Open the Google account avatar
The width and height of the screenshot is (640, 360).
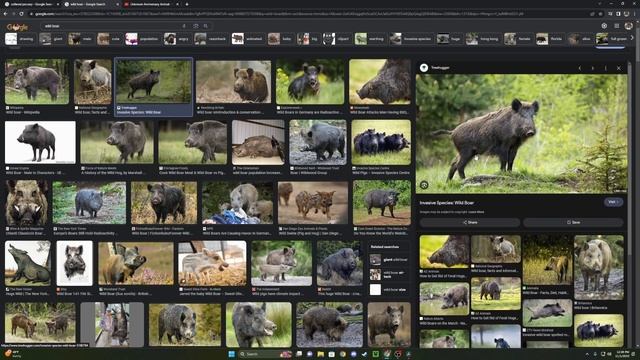[629, 26]
